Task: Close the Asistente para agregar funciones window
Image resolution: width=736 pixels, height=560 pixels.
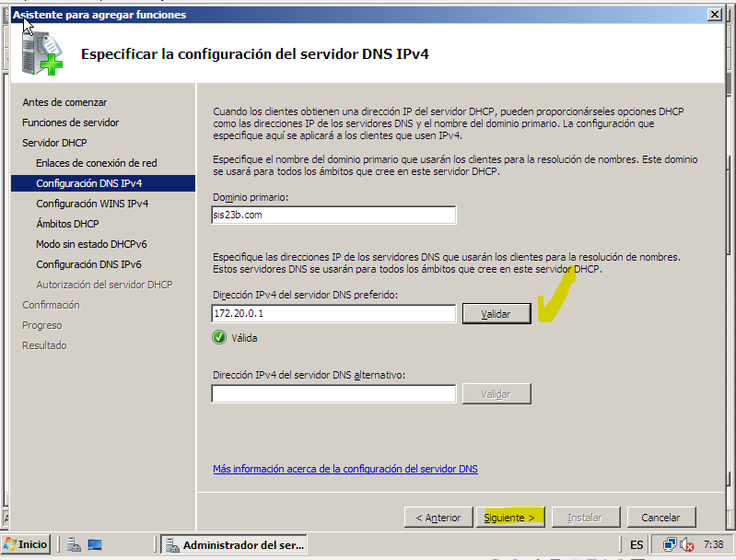Action: click(715, 15)
